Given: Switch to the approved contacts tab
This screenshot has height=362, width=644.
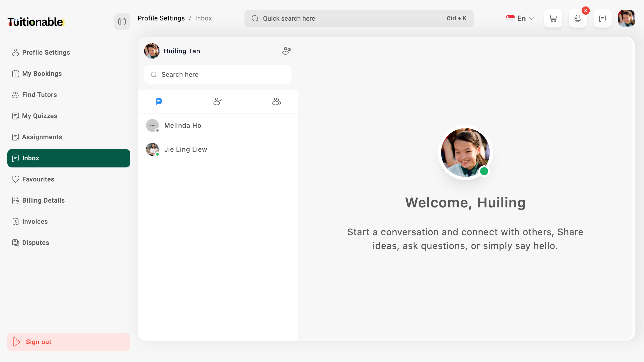Looking at the screenshot, I should [x=218, y=101].
